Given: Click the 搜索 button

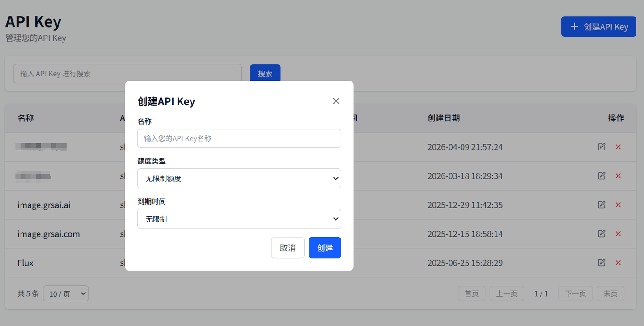Looking at the screenshot, I should 265,74.
